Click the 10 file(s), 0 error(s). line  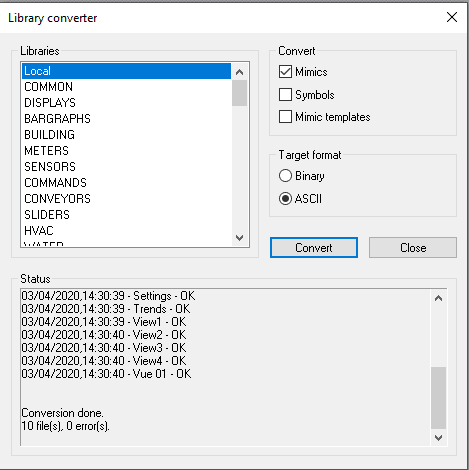tap(66, 426)
